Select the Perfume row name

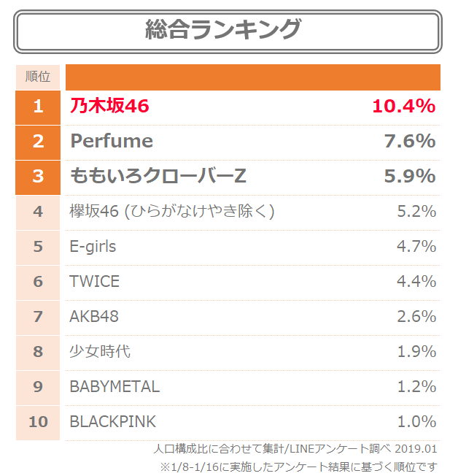pyautogui.click(x=112, y=141)
